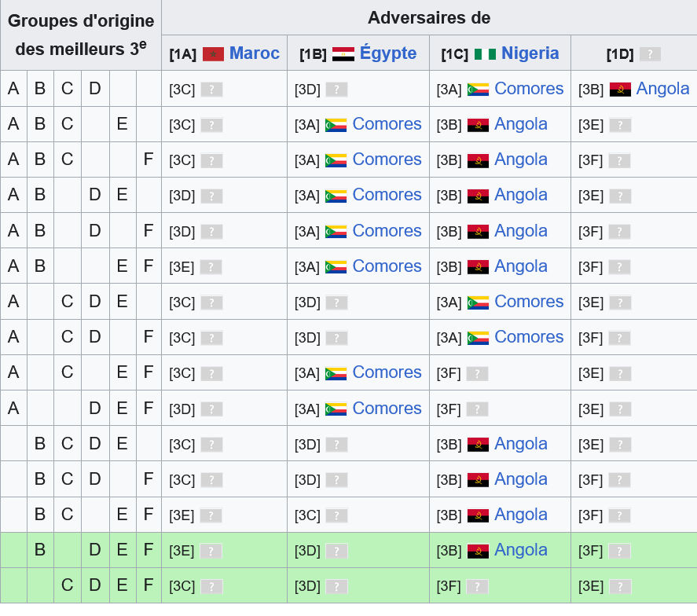The image size is (697, 616).
Task: Open Angola link in the B C E F row
Action: (x=520, y=515)
